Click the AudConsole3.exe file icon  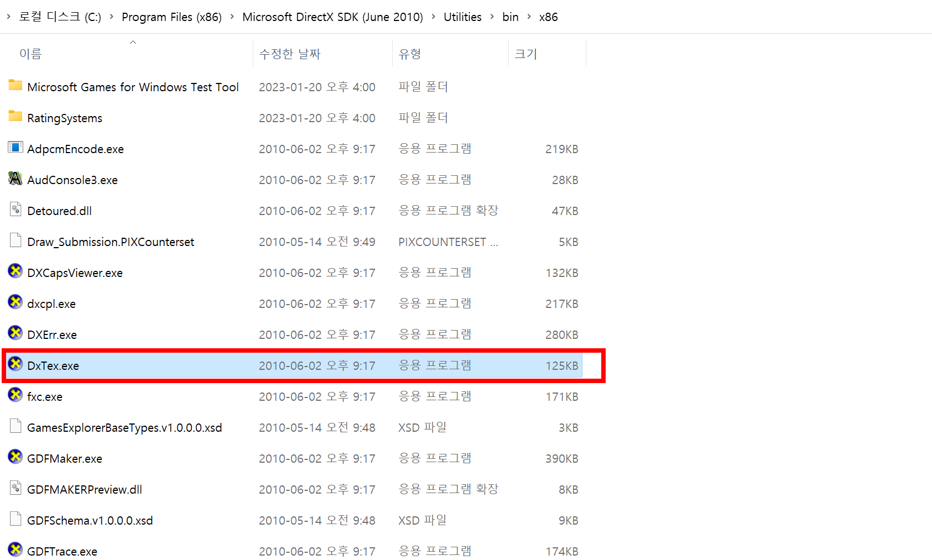15,178
